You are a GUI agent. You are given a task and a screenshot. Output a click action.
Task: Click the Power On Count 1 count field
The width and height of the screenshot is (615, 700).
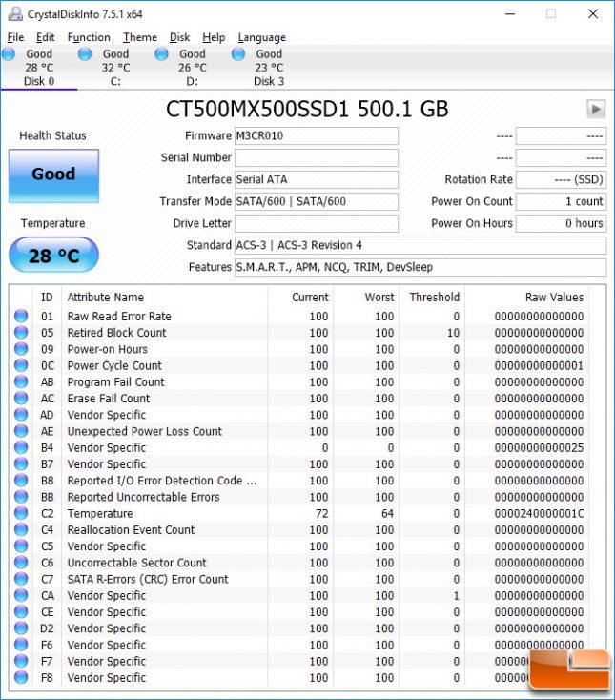point(561,201)
